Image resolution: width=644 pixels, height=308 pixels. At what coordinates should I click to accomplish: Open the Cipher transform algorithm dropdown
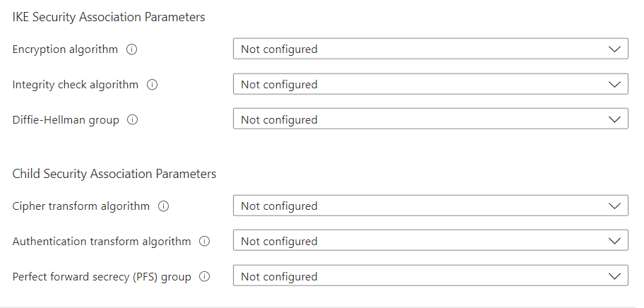(x=430, y=206)
